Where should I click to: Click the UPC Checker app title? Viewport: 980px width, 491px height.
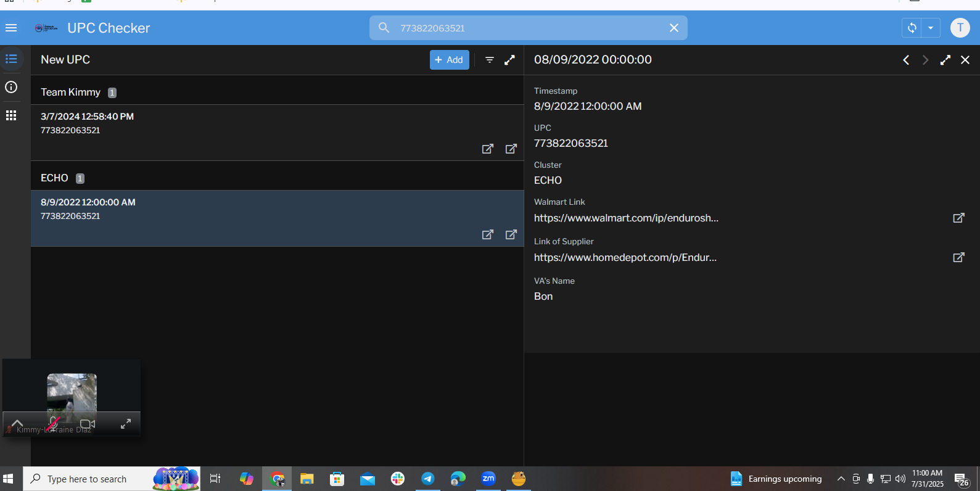109,28
